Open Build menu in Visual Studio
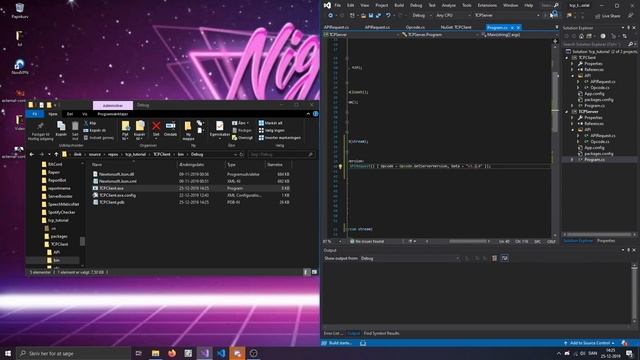The height and width of the screenshot is (360, 640). tap(399, 5)
